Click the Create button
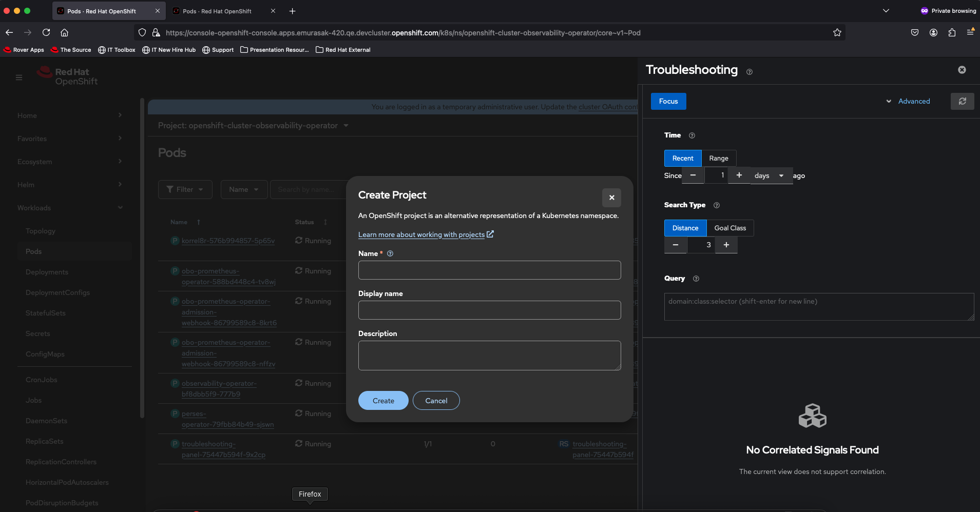 pos(383,401)
